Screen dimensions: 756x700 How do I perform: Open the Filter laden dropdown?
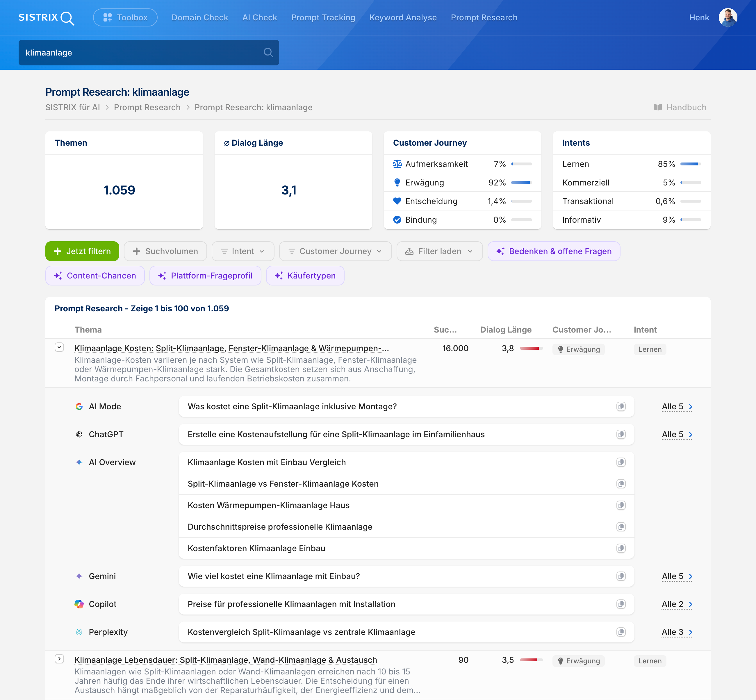tap(440, 251)
